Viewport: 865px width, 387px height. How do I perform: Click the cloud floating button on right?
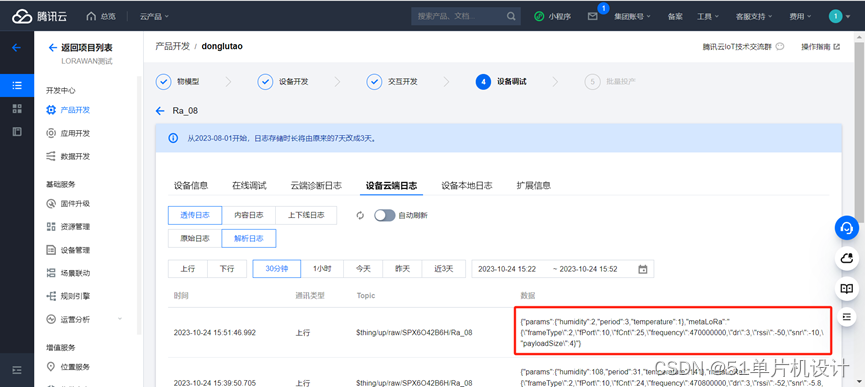[x=847, y=258]
